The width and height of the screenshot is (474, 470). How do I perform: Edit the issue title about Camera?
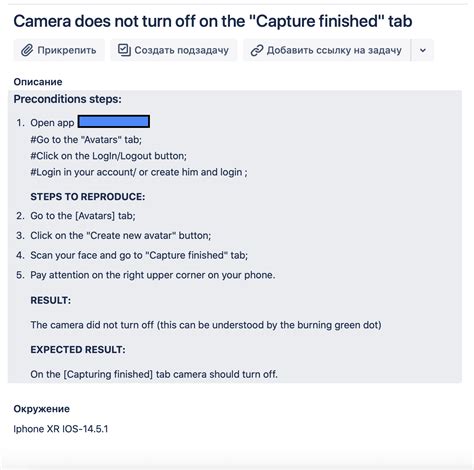213,21
